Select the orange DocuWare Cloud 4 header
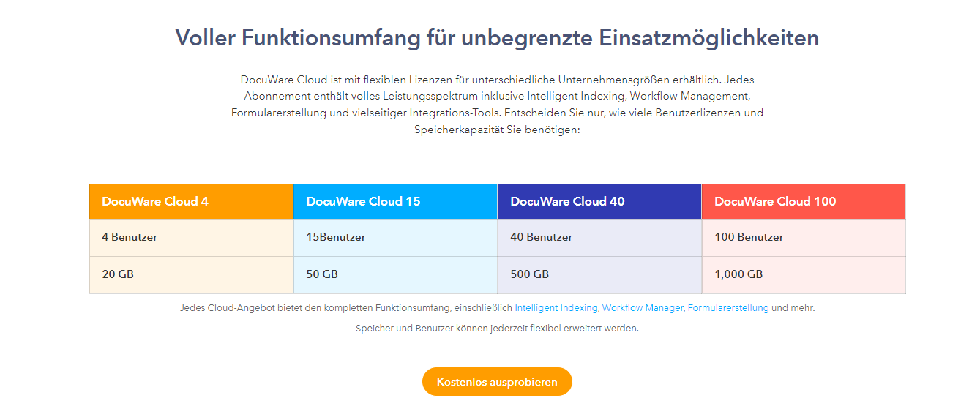 pos(191,201)
